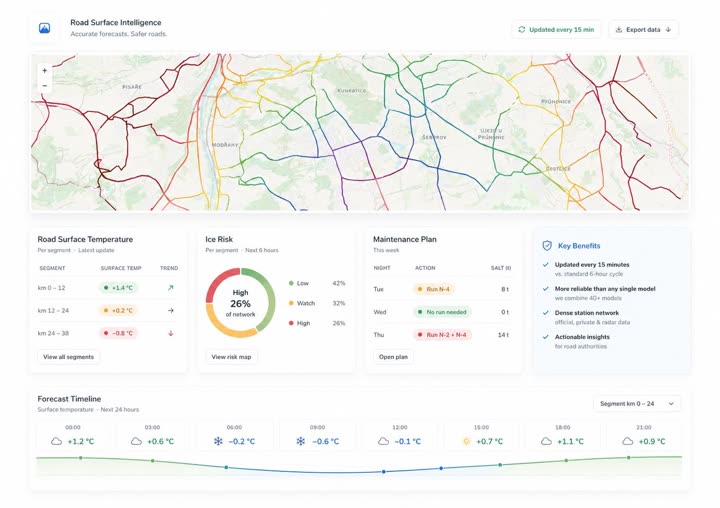The height and width of the screenshot is (508, 720).
Task: Click the TREND column header
Action: click(x=169, y=268)
